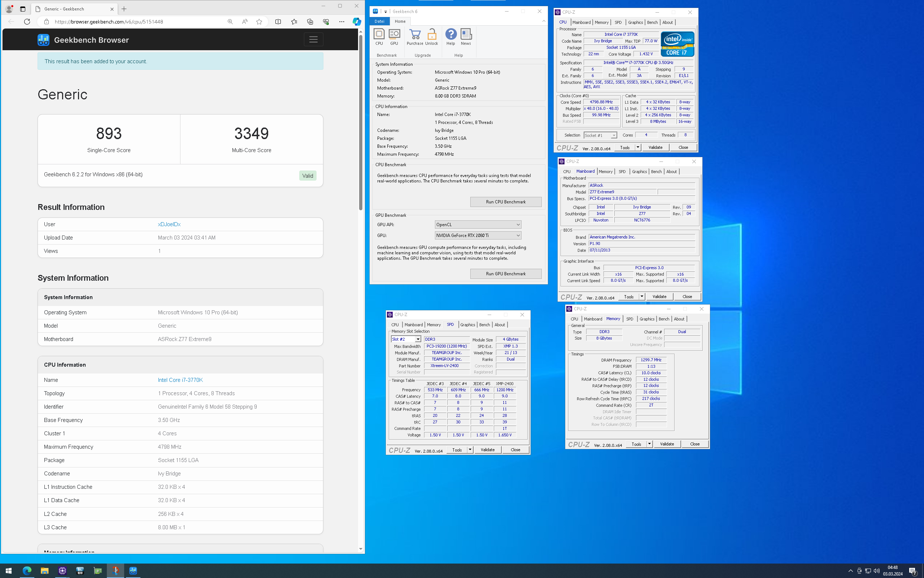
Task: Open the Geekbench Browser hamburger menu
Action: tap(313, 39)
